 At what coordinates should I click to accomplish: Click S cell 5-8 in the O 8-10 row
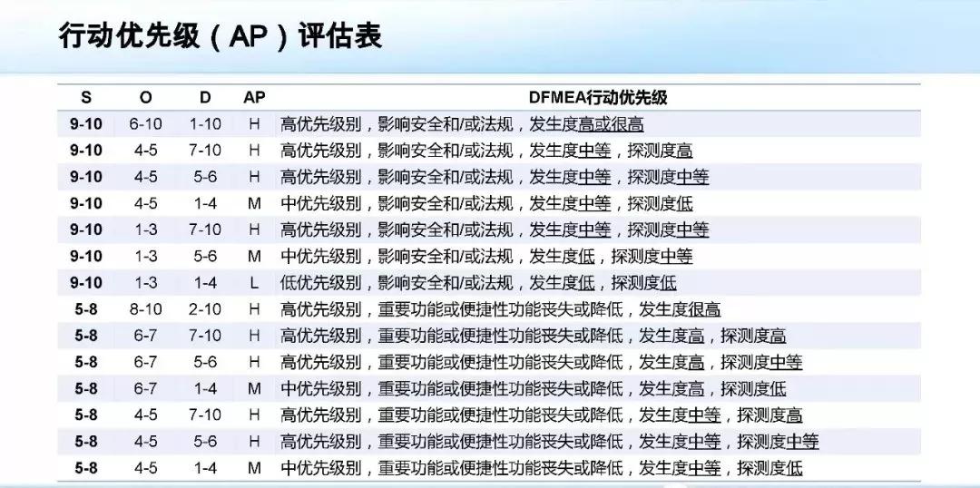click(85, 308)
